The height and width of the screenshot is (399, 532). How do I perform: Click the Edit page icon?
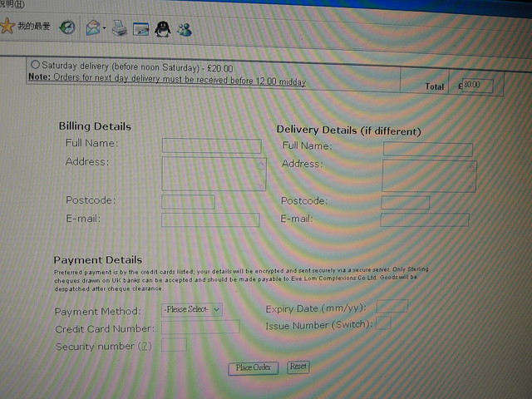point(140,29)
